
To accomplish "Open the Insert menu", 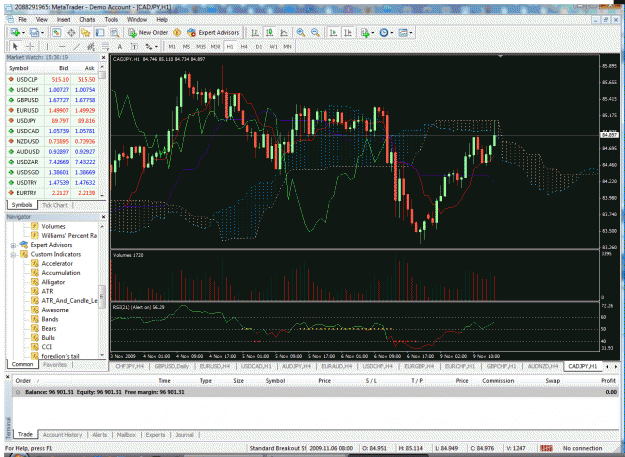I will 63,20.
